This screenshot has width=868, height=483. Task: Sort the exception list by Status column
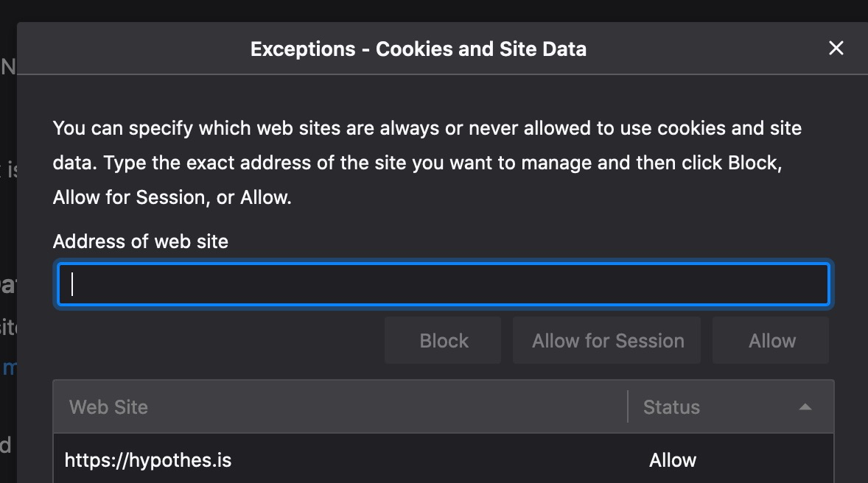pyautogui.click(x=671, y=406)
